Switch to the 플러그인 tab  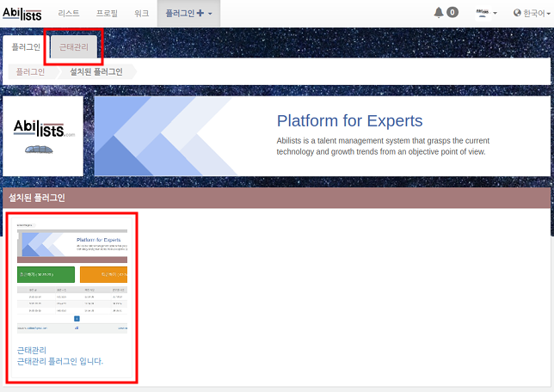pos(26,47)
